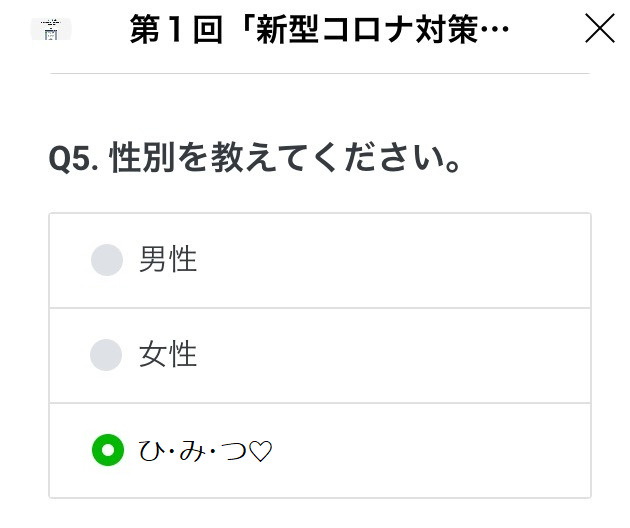Click the survey title 第1回「新型コロナ対策…
The height and width of the screenshot is (528, 630).
click(319, 30)
